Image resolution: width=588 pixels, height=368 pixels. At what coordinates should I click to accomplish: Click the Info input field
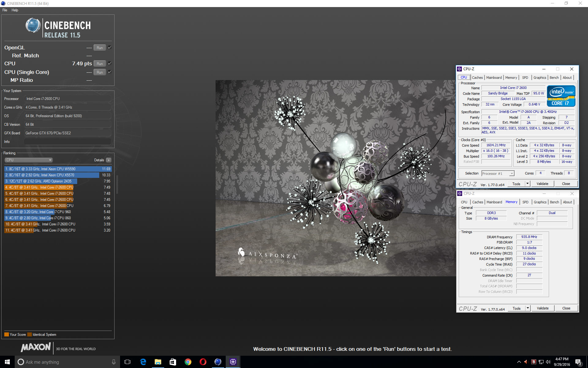[x=67, y=141]
